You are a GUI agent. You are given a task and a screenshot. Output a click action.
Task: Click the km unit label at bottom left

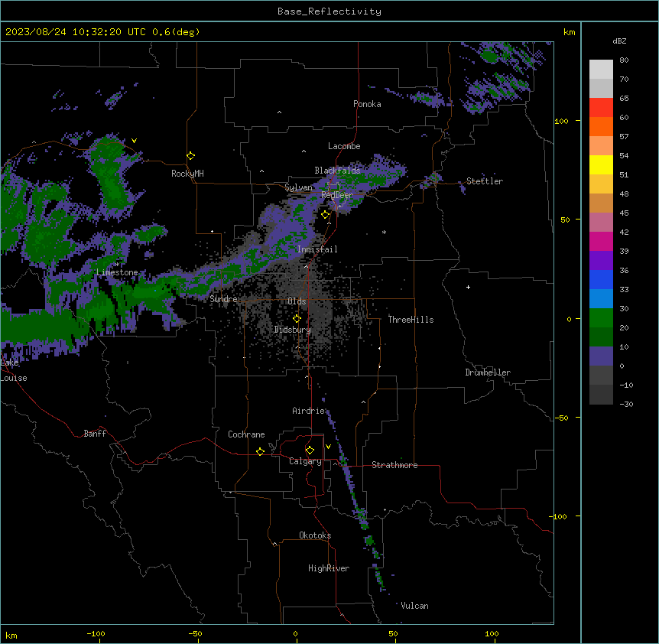11,636
